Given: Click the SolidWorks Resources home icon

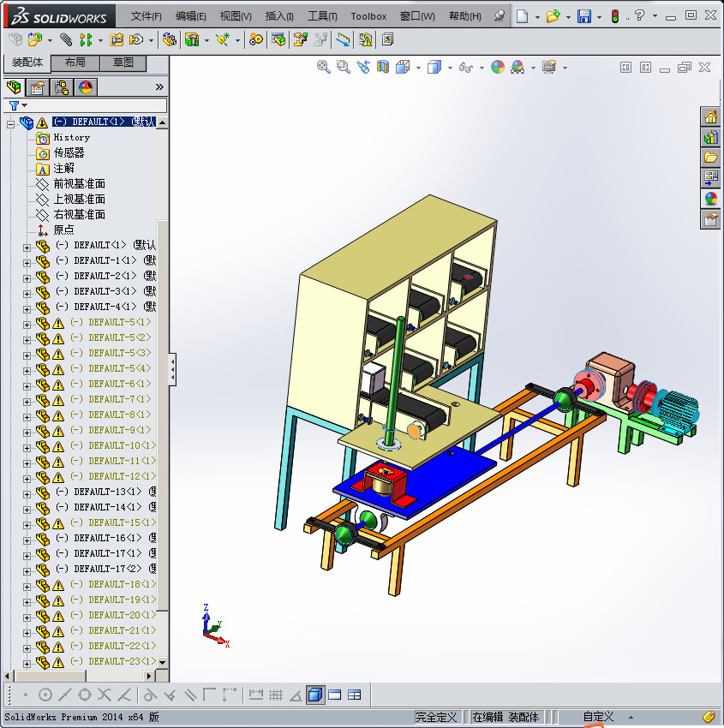Looking at the screenshot, I should (x=710, y=117).
